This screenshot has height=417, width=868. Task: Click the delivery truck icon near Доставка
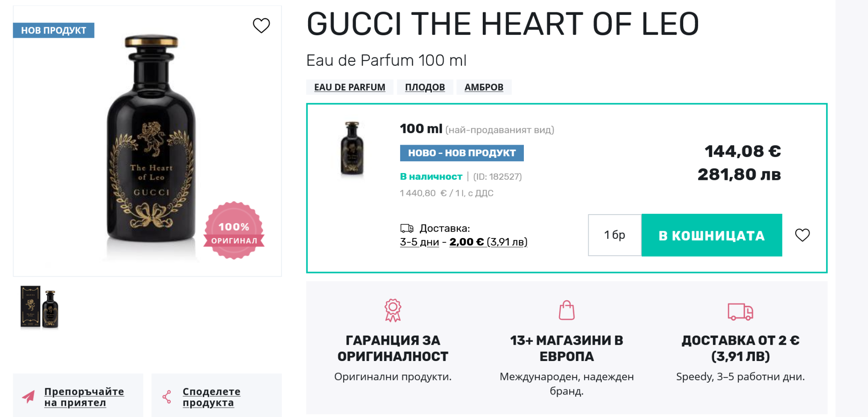407,229
